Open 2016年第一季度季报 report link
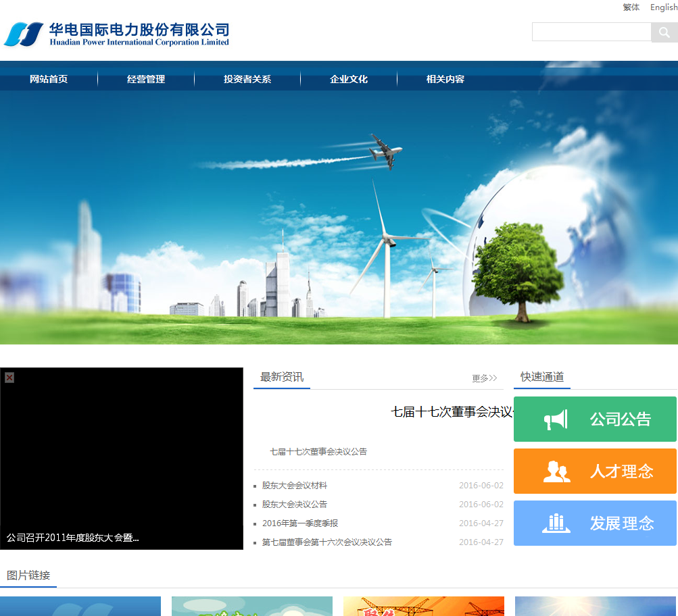Image resolution: width=678 pixels, height=616 pixels. tap(300, 523)
